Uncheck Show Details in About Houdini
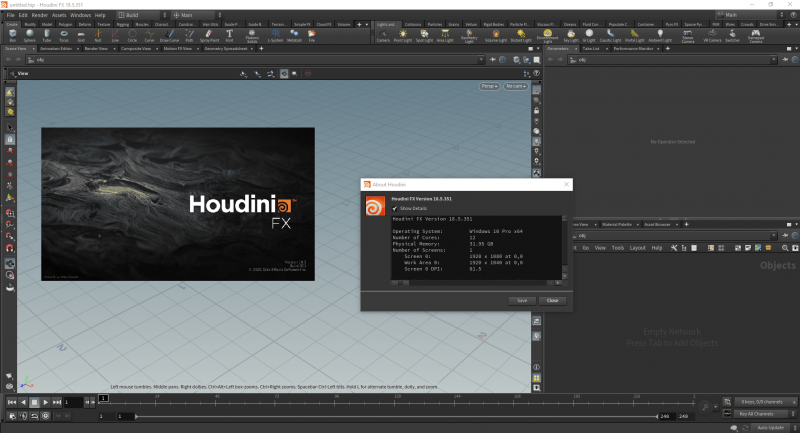 coord(395,209)
